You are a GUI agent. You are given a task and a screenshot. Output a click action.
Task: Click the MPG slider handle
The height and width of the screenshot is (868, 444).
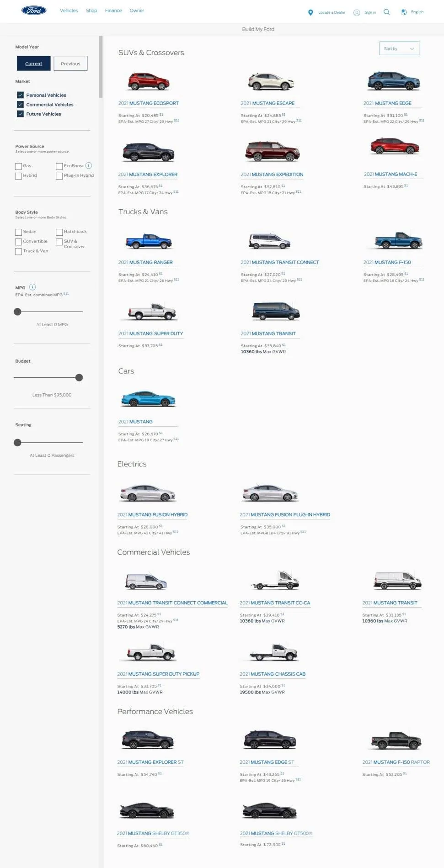(x=17, y=312)
